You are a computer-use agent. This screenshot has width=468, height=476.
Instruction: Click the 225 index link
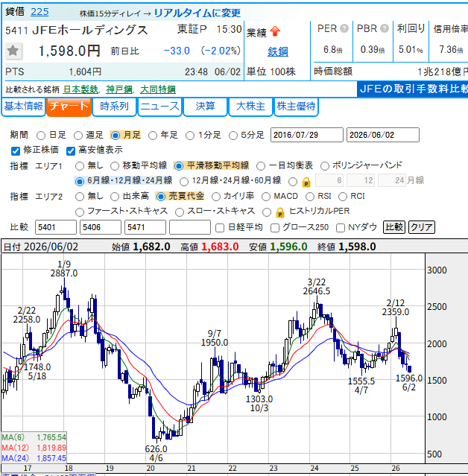pos(39,12)
